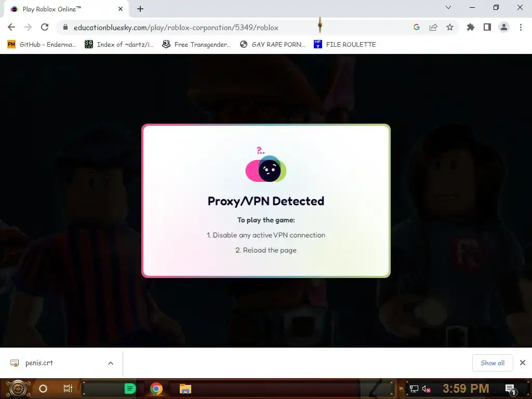Viewport: 532px width, 399px height.
Task: Show all downloads
Action: click(493, 363)
